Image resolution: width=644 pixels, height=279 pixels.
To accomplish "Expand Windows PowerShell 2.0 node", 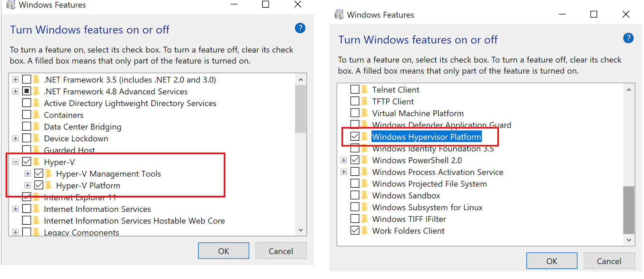I will pos(344,160).
